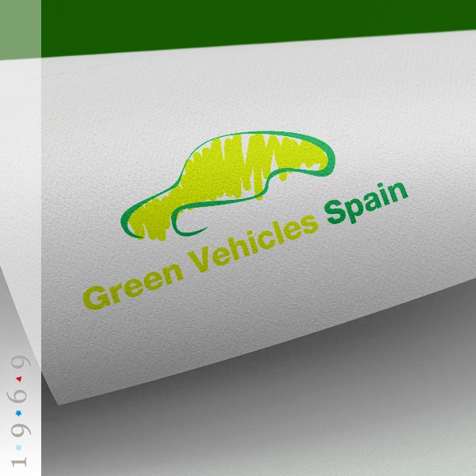Click the word "Spain" in the logo

pyautogui.click(x=366, y=202)
